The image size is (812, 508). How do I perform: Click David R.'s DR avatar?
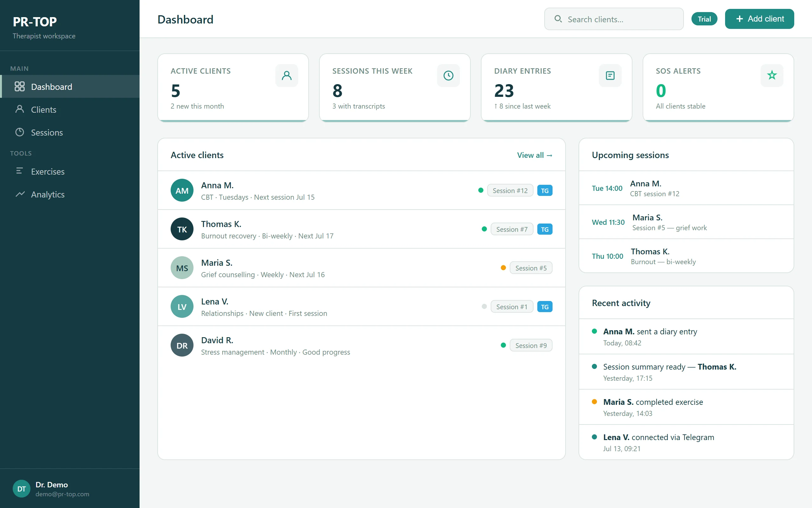182,345
